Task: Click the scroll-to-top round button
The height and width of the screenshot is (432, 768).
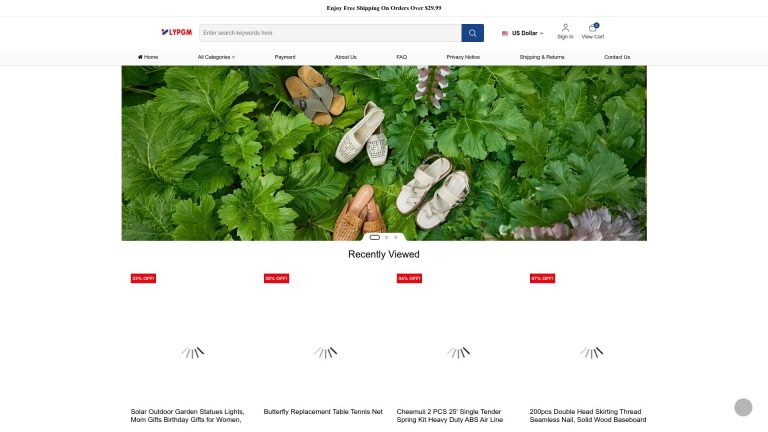Action: click(x=743, y=407)
